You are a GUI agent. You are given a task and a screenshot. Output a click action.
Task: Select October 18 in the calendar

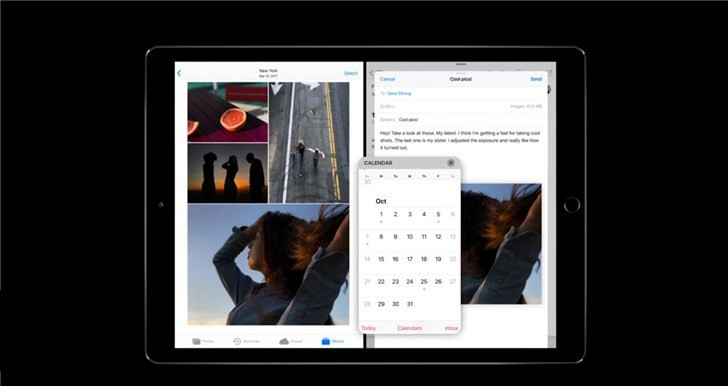(x=424, y=259)
